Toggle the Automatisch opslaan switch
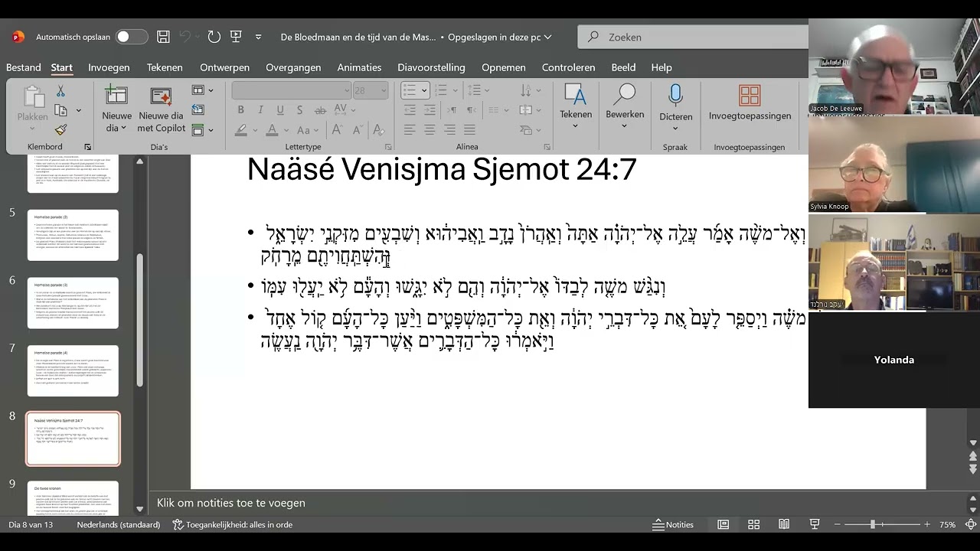 click(x=132, y=37)
